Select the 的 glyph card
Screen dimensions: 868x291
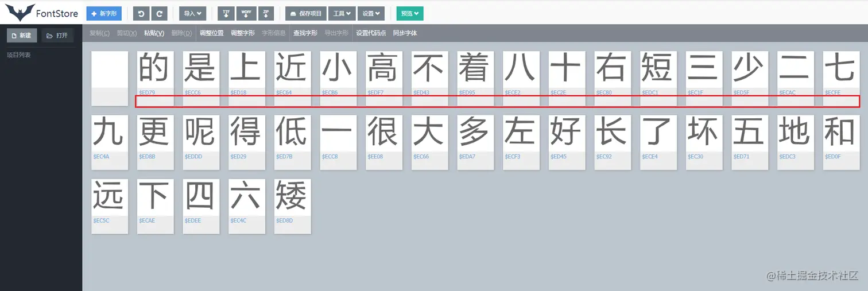pyautogui.click(x=155, y=78)
